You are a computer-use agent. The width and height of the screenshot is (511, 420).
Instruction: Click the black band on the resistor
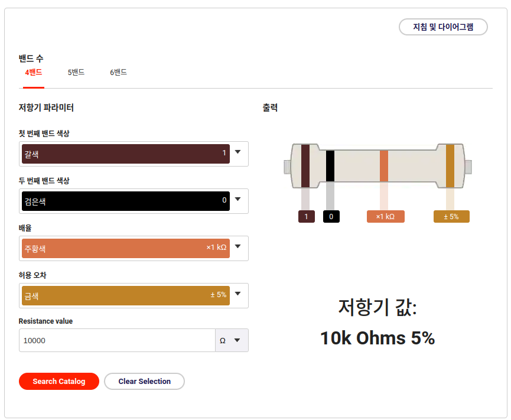pos(330,166)
